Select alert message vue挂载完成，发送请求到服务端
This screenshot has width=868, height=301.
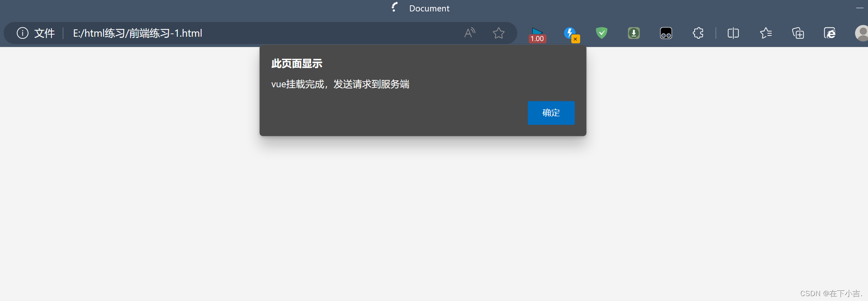click(x=340, y=84)
